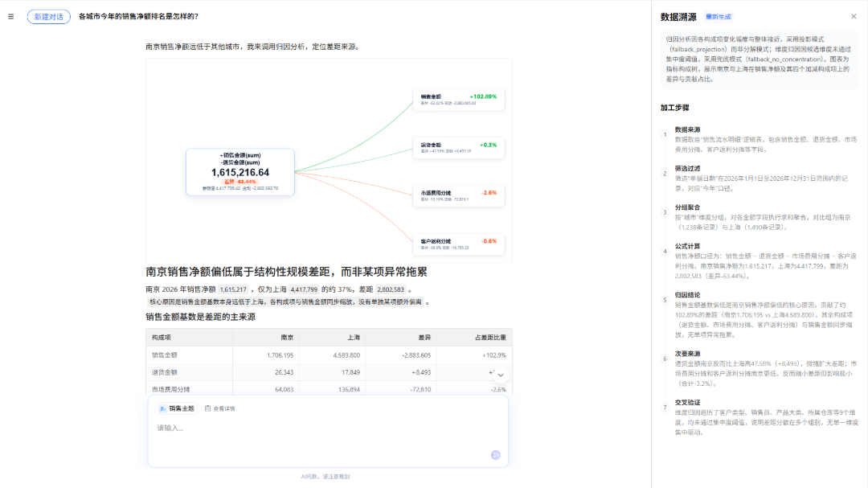Click the 加工步骤 section heading
This screenshot has width=868, height=488.
[x=675, y=108]
